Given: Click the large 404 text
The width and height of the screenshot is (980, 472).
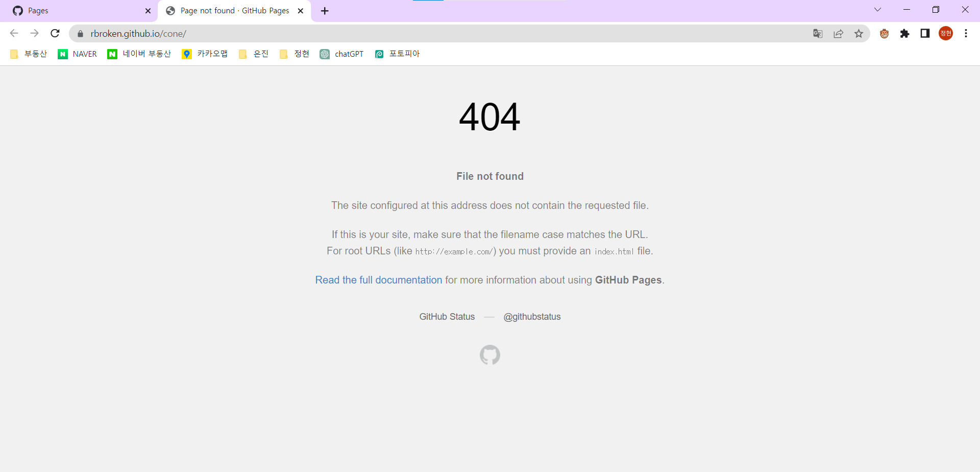Looking at the screenshot, I should pos(489,117).
